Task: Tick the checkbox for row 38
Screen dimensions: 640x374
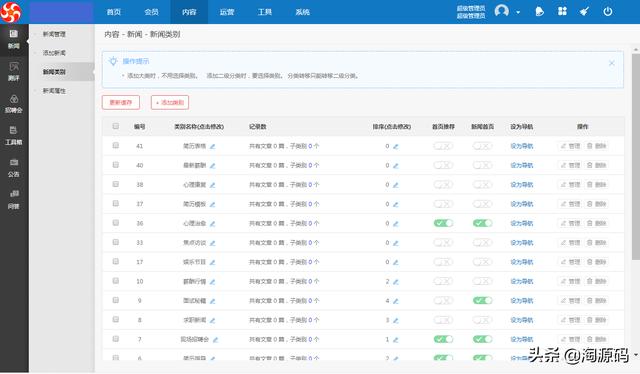Action: tap(116, 184)
